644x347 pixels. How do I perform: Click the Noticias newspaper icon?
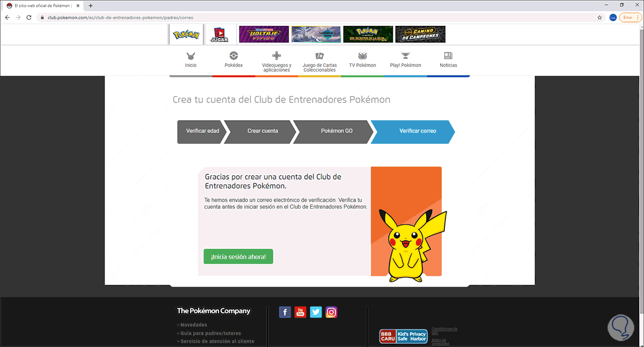(x=448, y=55)
